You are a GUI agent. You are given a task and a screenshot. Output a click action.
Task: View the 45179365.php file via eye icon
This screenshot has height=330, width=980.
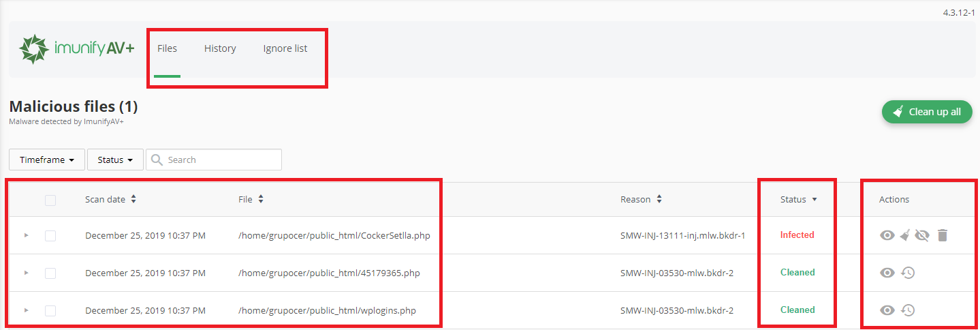pos(887,273)
